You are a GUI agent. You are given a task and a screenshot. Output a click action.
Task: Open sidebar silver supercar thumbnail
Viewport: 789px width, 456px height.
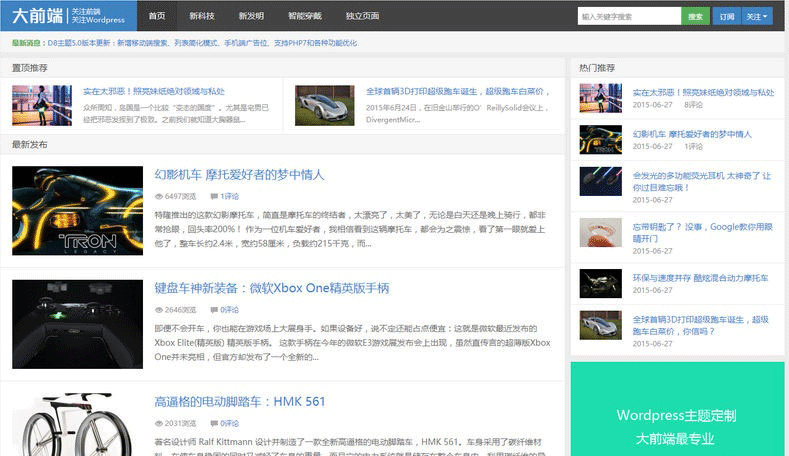pyautogui.click(x=600, y=325)
